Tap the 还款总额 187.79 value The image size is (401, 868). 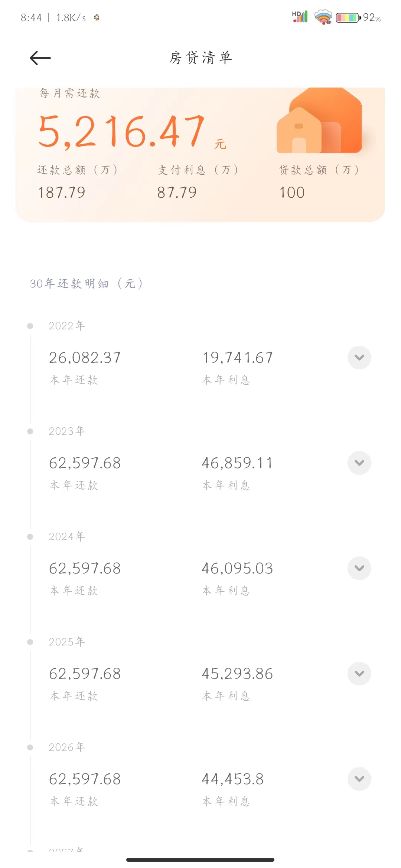click(x=62, y=193)
